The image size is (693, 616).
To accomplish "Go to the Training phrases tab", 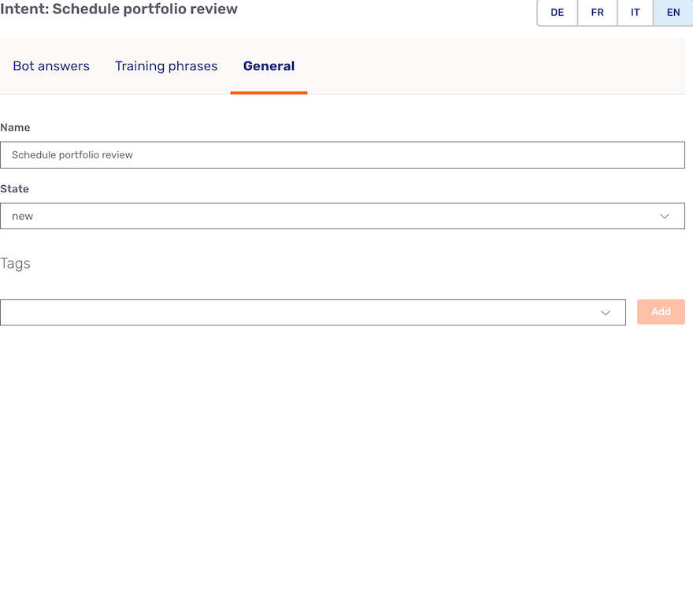I will (x=166, y=66).
